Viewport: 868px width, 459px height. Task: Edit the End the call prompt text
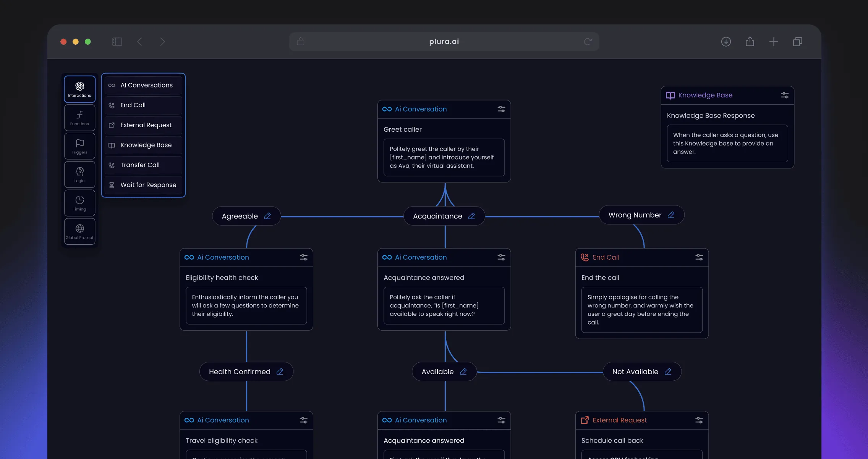[642, 310]
